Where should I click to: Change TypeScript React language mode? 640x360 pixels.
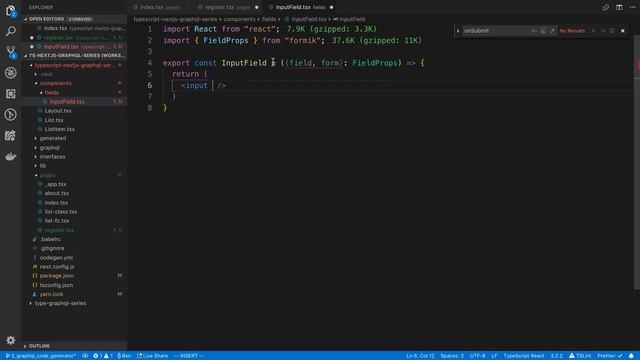[x=524, y=356]
